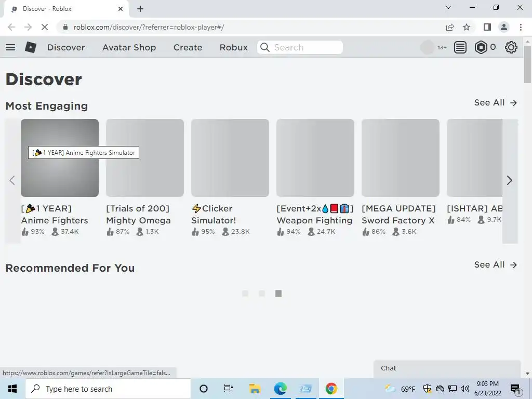Screen dimensions: 532x399
Task: Click the Roblox logo home icon
Action: tap(31, 47)
